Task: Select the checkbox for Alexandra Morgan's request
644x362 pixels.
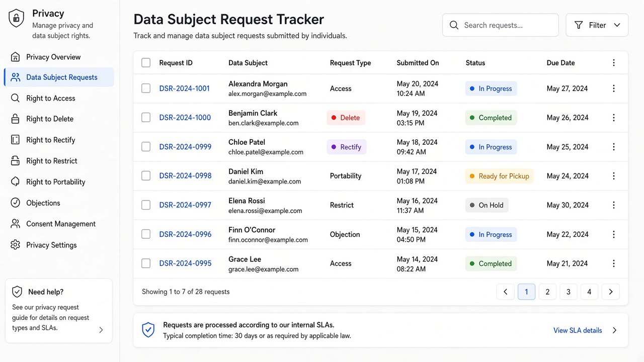Action: pos(146,88)
